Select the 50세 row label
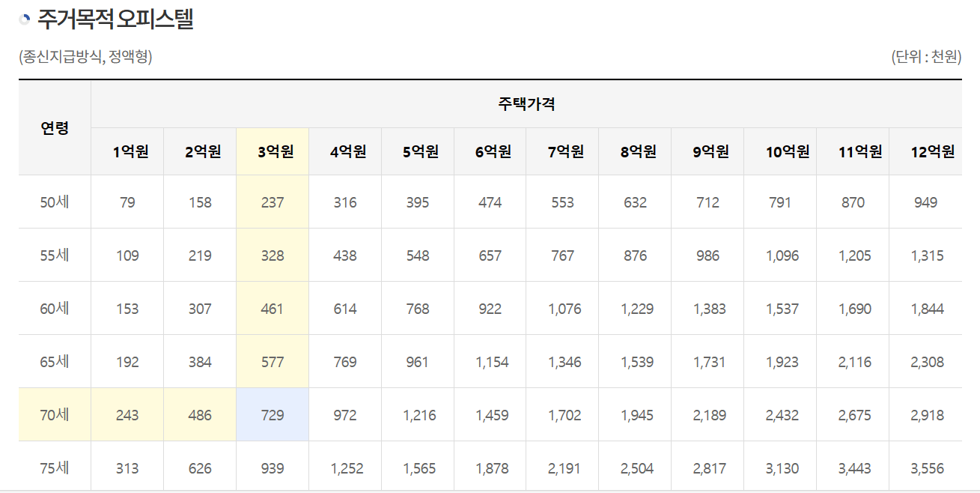The height and width of the screenshot is (493, 980). point(55,202)
